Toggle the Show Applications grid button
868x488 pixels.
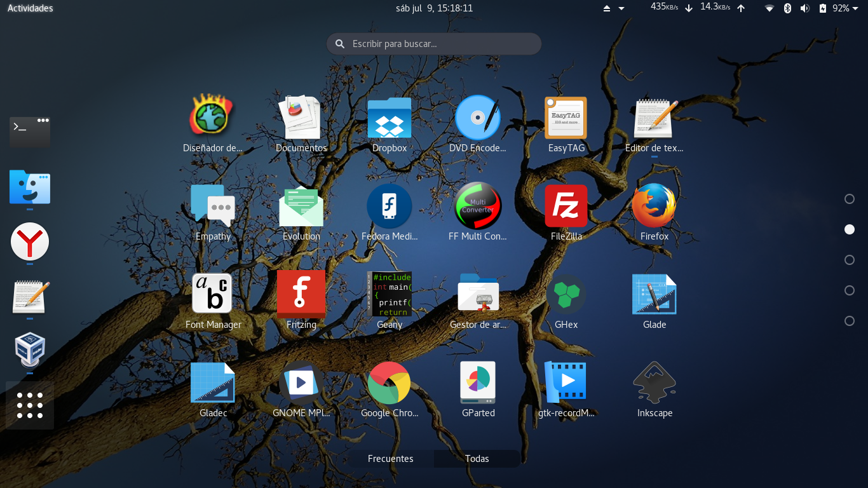pos(30,405)
